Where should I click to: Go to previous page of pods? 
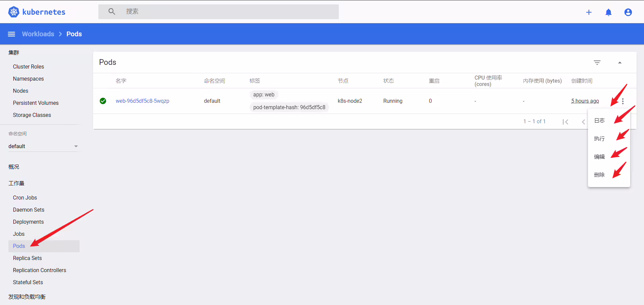click(584, 122)
